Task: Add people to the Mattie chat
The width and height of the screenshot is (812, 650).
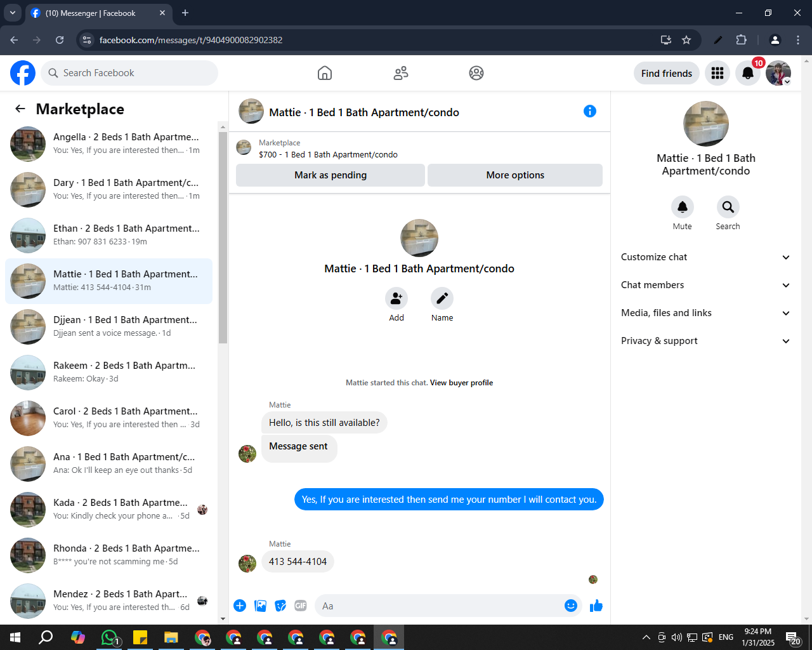Action: tap(396, 298)
